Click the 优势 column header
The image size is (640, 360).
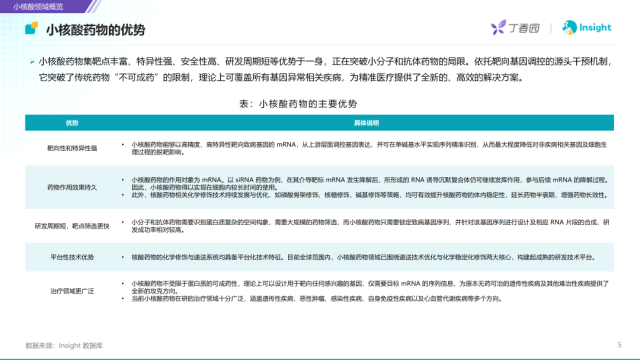pyautogui.click(x=72, y=123)
